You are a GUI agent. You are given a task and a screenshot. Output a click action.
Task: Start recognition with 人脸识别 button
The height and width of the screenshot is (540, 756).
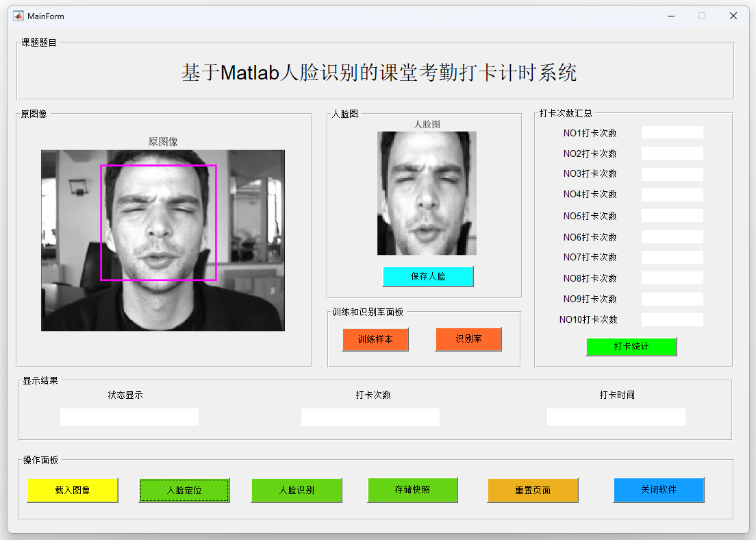pyautogui.click(x=297, y=490)
